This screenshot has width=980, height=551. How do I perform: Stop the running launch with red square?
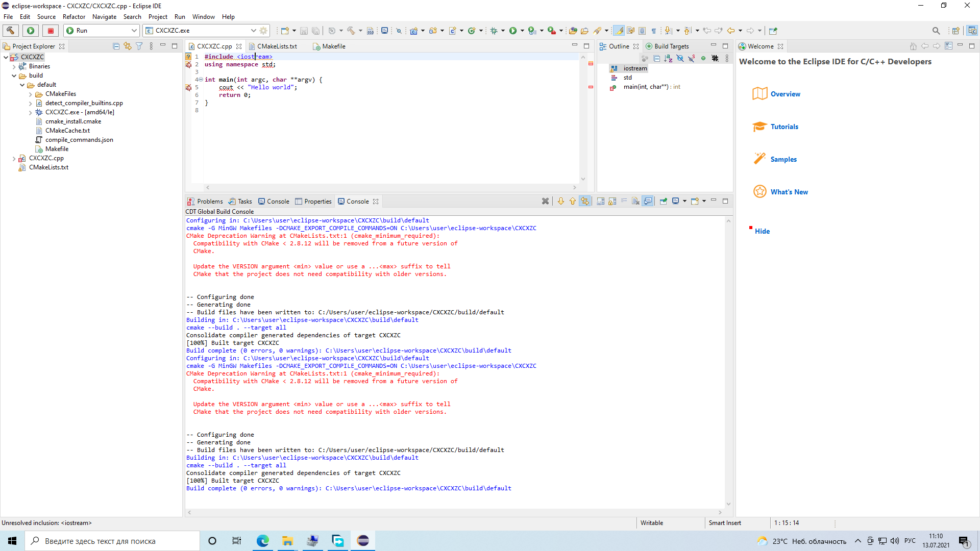[x=51, y=31]
